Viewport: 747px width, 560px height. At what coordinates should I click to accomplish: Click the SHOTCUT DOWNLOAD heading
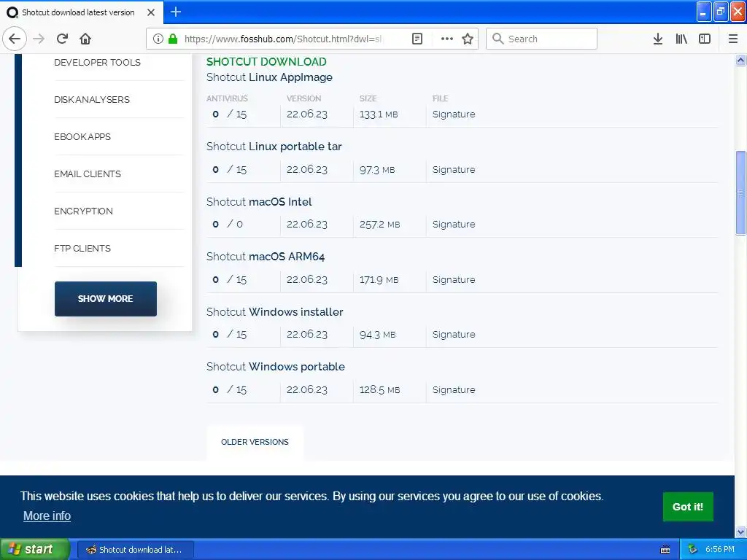266,62
